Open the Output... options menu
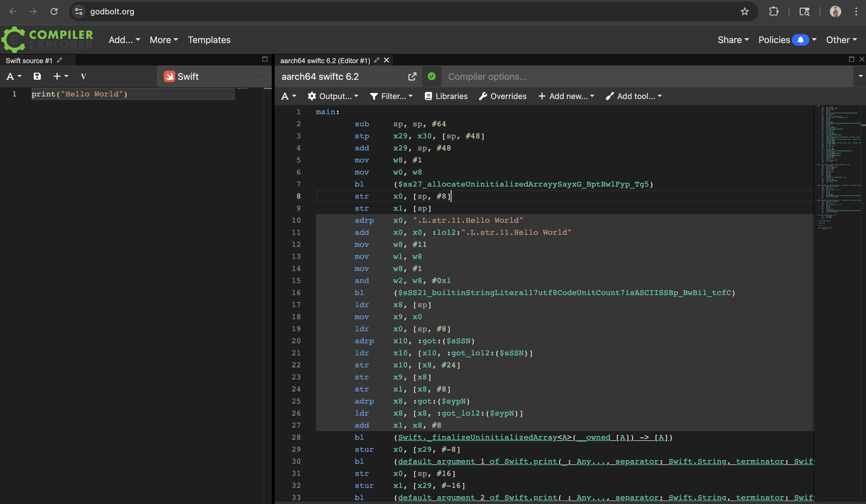The image size is (866, 504). (x=333, y=96)
